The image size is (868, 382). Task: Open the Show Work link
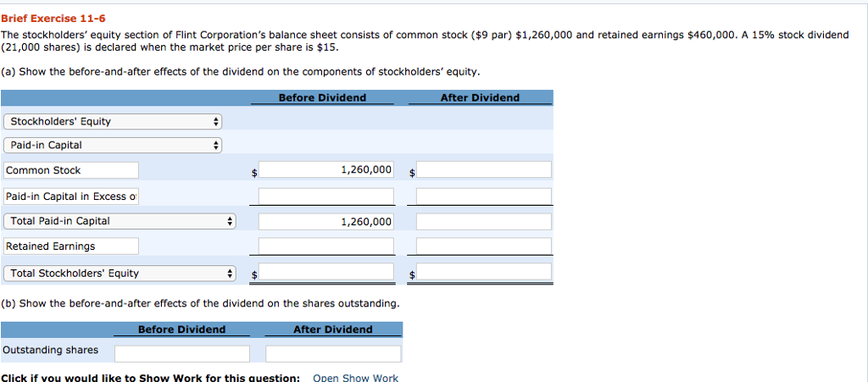tap(355, 378)
